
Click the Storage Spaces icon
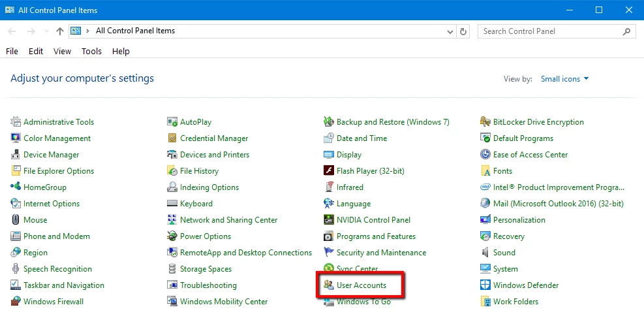coord(172,268)
